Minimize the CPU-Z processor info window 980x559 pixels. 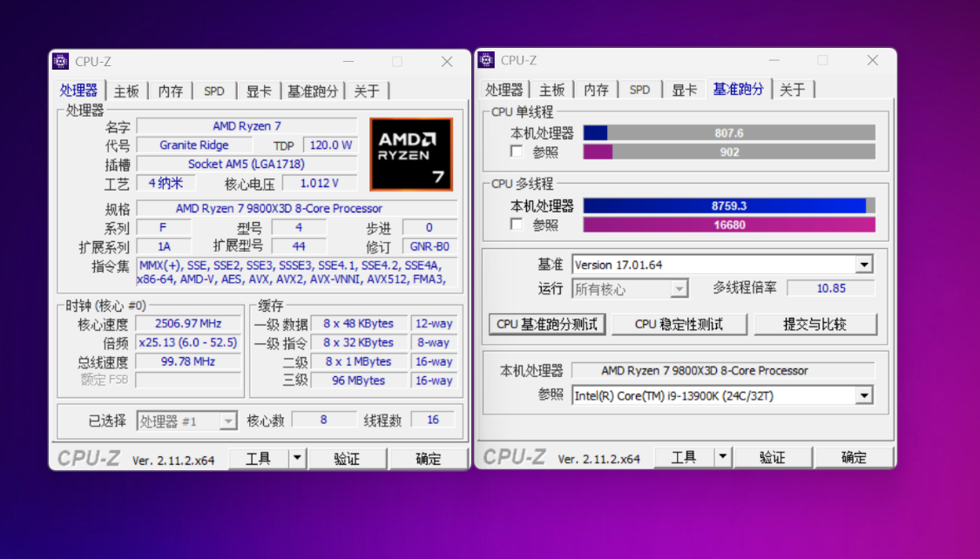[x=348, y=61]
